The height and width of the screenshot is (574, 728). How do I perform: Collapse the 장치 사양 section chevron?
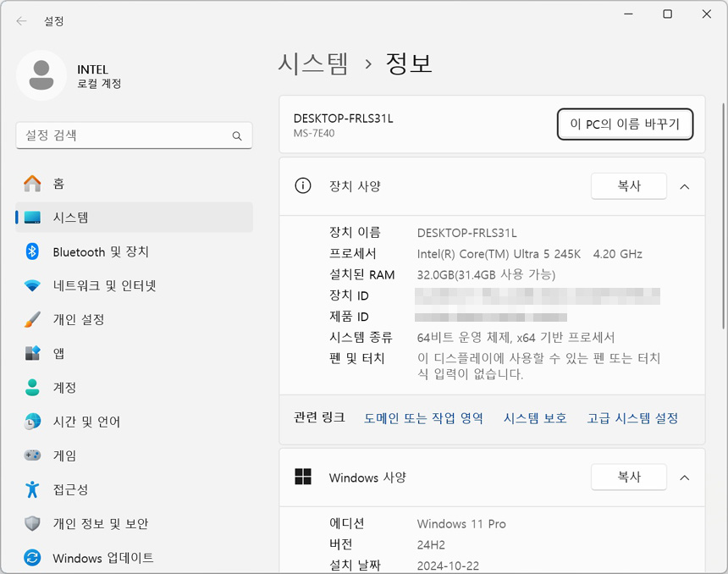[x=685, y=186]
